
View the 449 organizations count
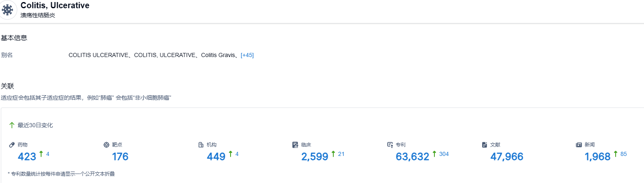(x=216, y=156)
